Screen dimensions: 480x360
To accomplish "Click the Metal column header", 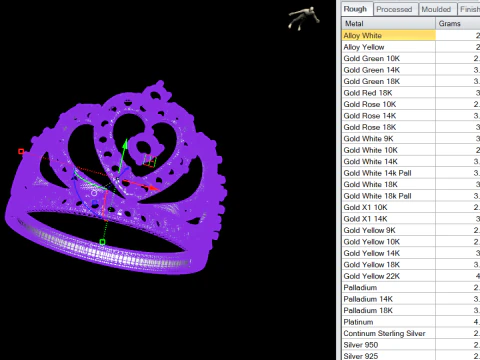I will pyautogui.click(x=388, y=23).
